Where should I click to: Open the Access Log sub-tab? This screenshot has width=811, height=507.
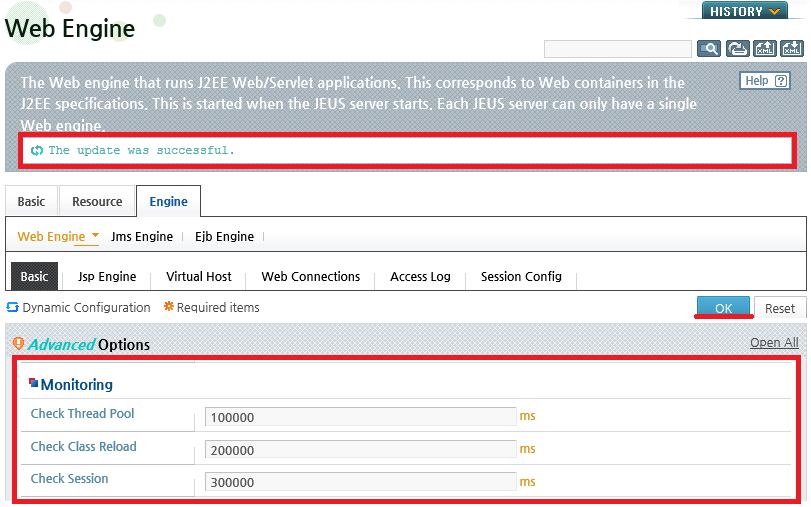pyautogui.click(x=420, y=276)
